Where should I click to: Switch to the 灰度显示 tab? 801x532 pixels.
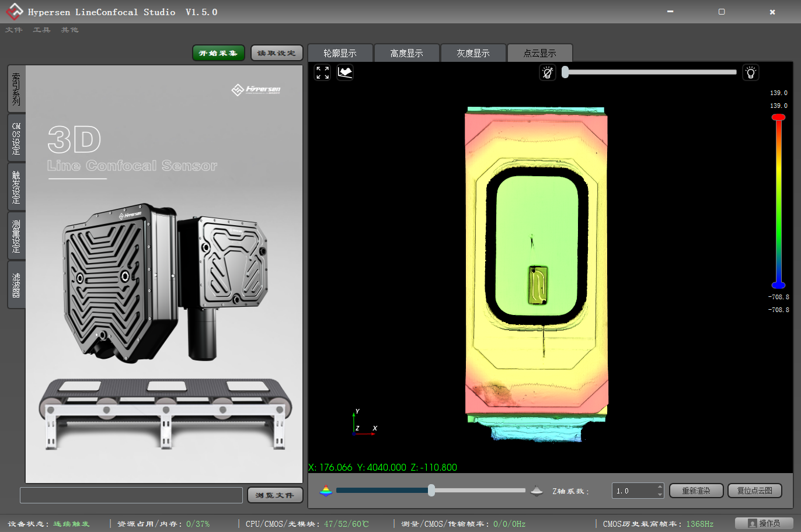(x=473, y=53)
